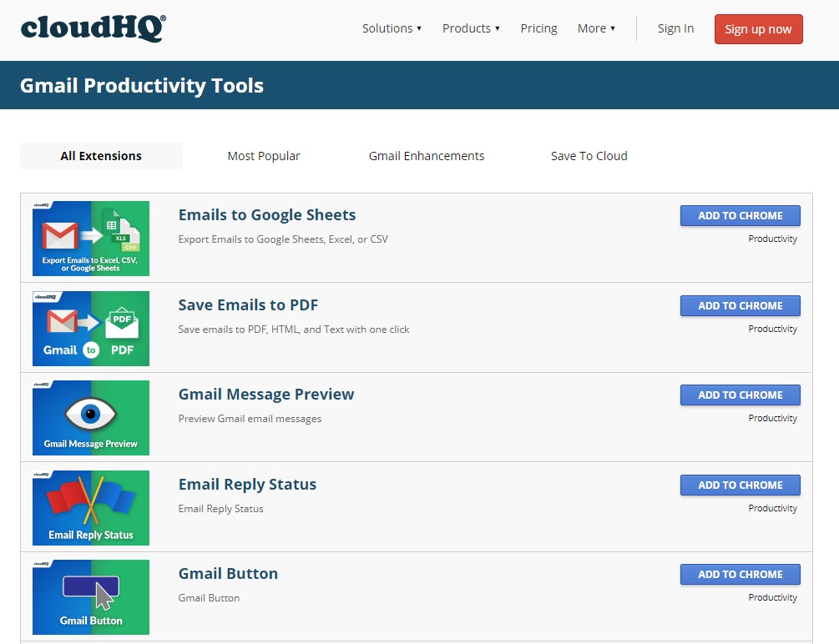Click Productivity label under Gmail Button row
This screenshot has height=644, width=839.
[773, 597]
